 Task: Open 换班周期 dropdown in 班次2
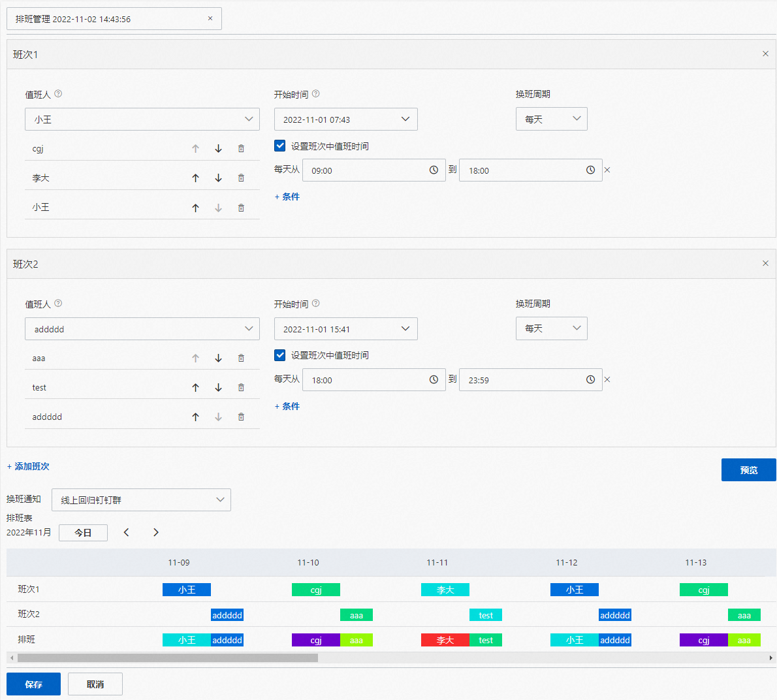[552, 328]
